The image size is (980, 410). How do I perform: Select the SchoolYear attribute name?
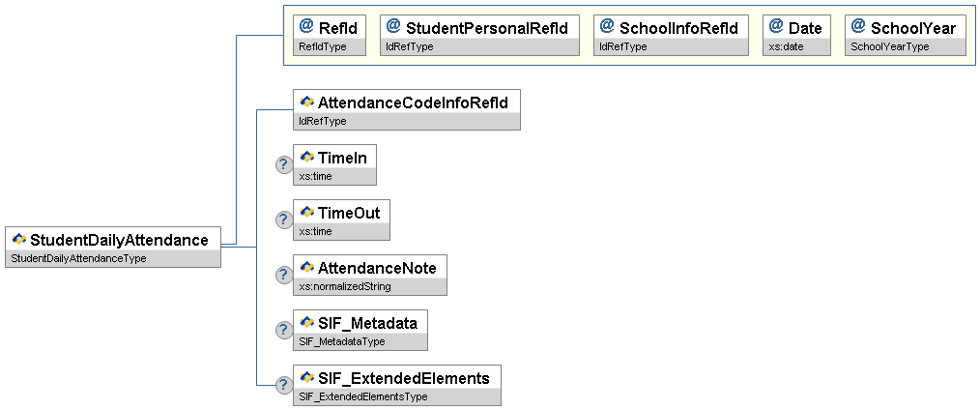coord(914,28)
